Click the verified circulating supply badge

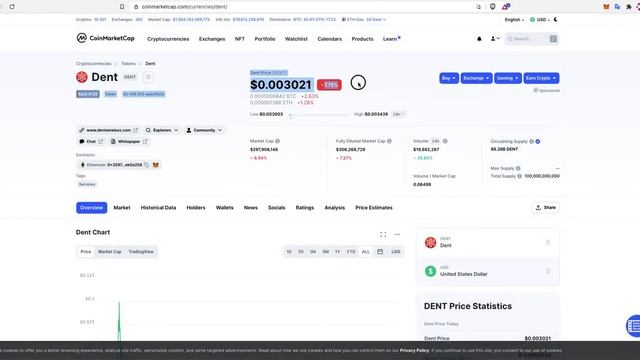pos(538,141)
